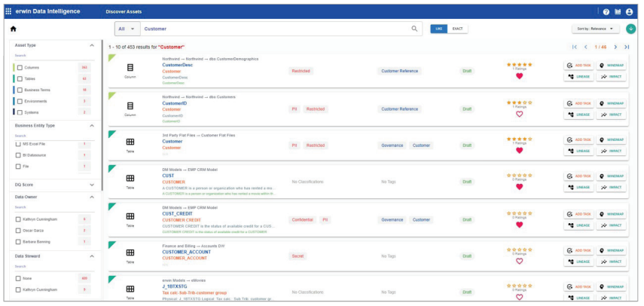The image size is (644, 306).
Task: Open Mindmap for CustomerDesc column
Action: (x=611, y=66)
